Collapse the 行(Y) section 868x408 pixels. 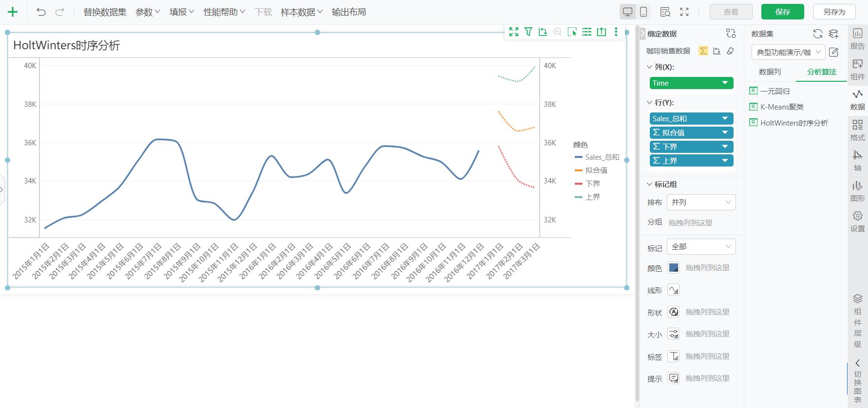[x=649, y=102]
